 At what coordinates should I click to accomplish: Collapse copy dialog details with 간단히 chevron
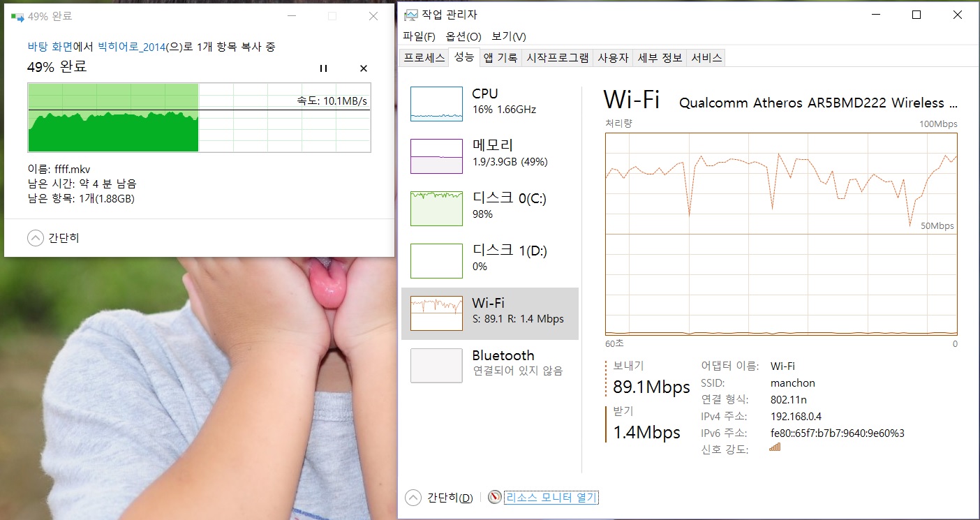[x=35, y=238]
